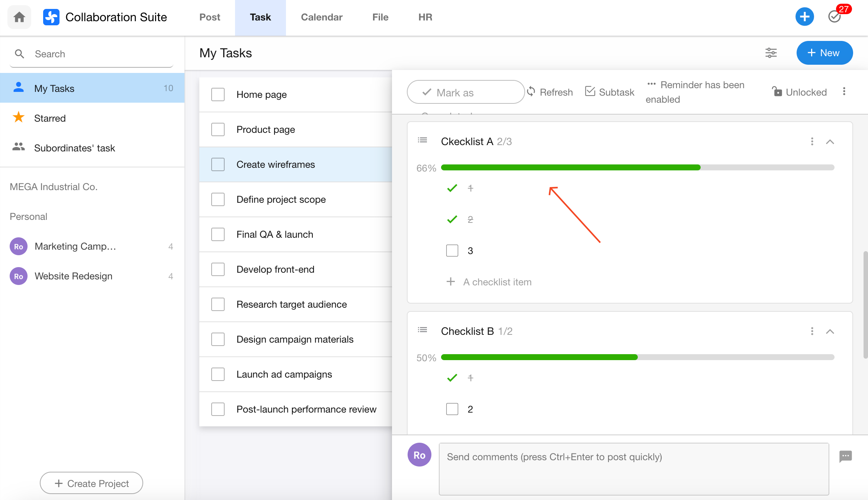
Task: Open Ckecklist A three-dot options menu
Action: pos(812,141)
